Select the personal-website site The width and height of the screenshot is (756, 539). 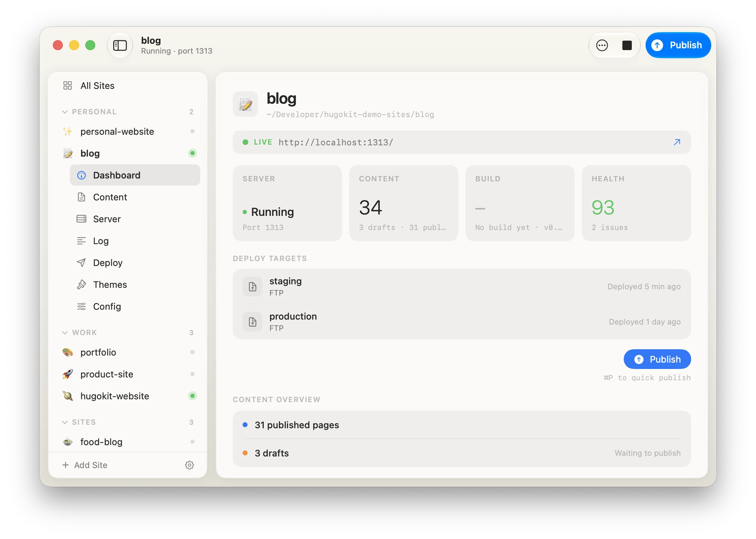[128, 132]
